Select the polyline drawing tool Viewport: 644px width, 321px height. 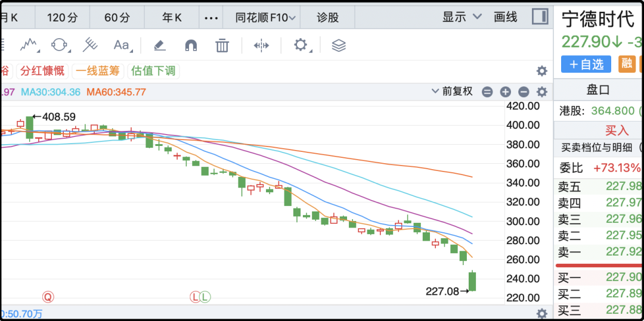[29, 45]
